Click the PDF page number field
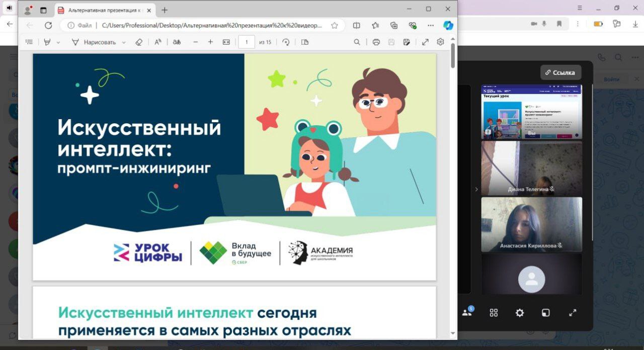This screenshot has height=350, width=644. click(247, 42)
